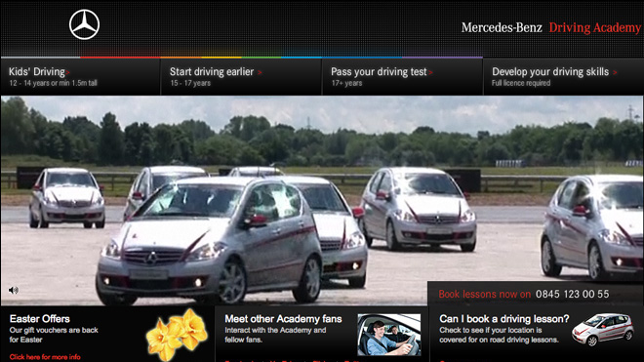The image size is (644, 362).
Task: Click red arrow beside Start driving earlier
Action: pos(260,73)
